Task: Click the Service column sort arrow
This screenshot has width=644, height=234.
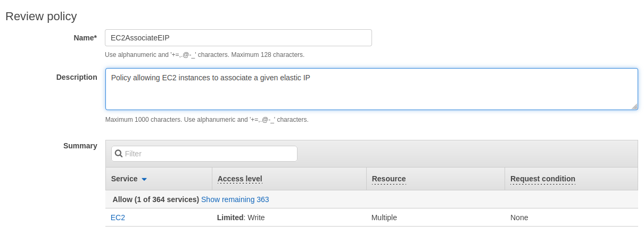Action: tap(144, 179)
